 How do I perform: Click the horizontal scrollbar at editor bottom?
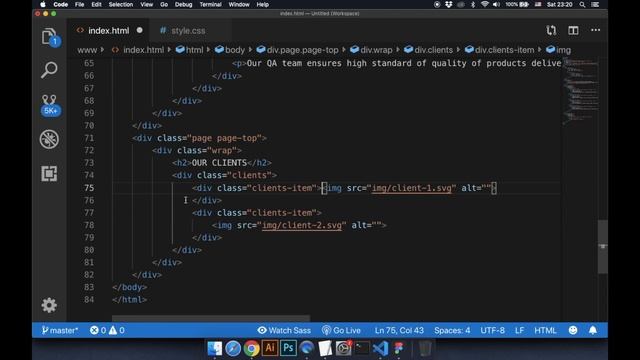point(211,318)
